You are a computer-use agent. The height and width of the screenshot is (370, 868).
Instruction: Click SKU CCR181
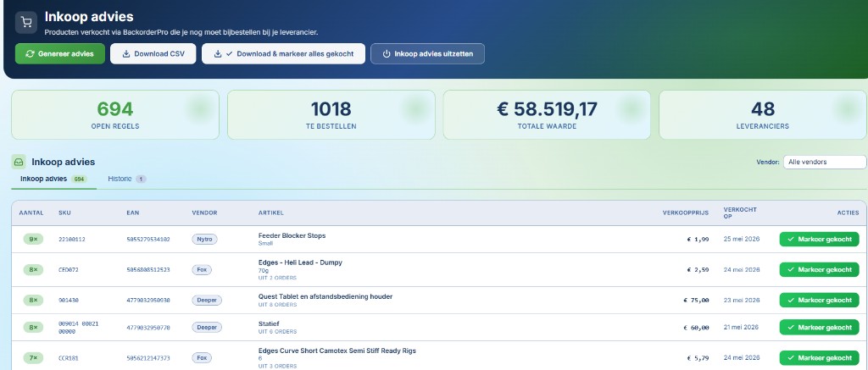tap(69, 358)
